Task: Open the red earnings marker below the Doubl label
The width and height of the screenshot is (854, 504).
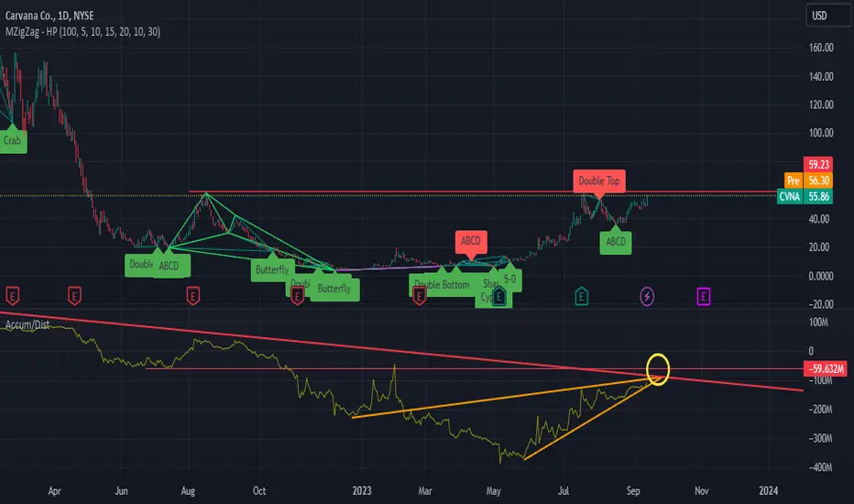Action: [x=297, y=296]
